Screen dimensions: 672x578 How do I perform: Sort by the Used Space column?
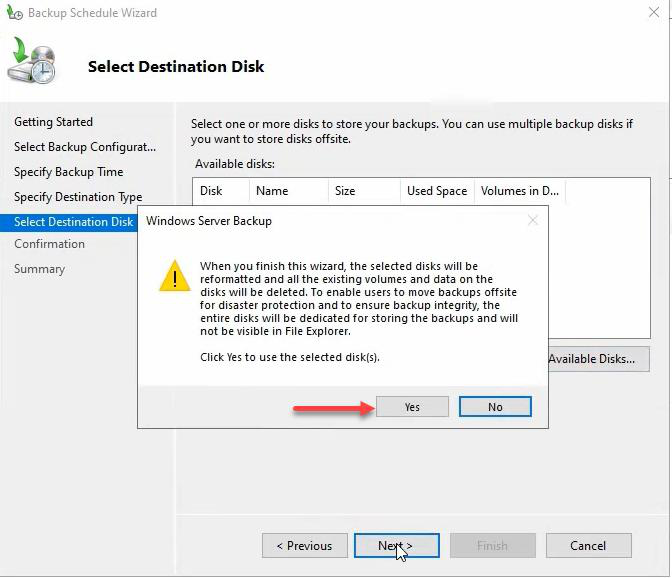click(x=437, y=191)
